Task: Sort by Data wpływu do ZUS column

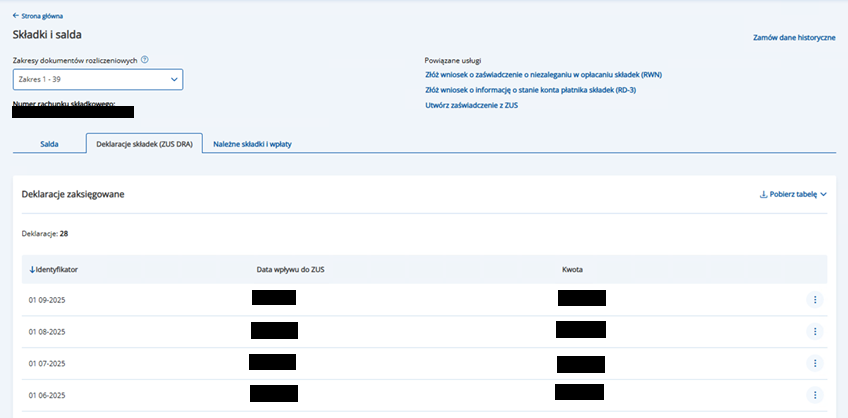Action: pyautogui.click(x=289, y=269)
